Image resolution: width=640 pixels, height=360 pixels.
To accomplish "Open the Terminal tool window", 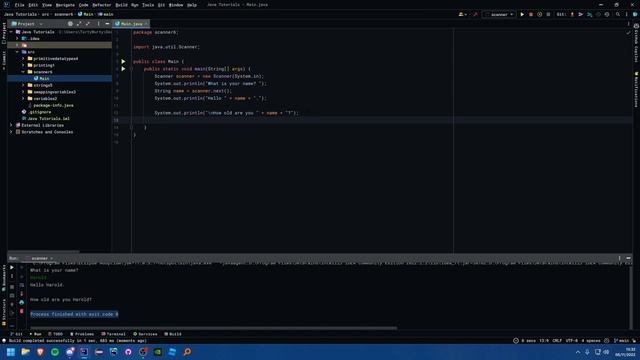I will pos(114,334).
